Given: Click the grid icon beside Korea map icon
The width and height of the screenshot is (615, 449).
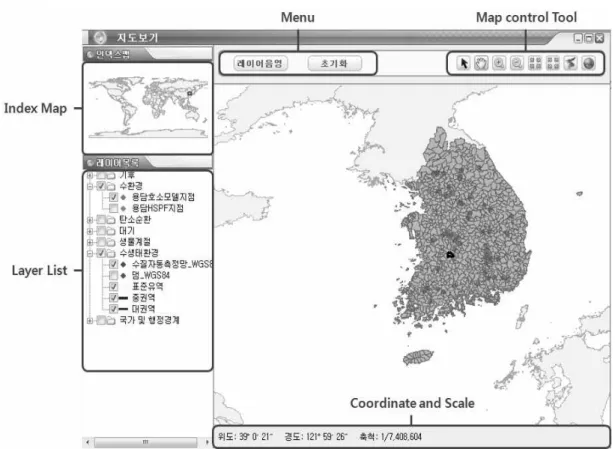Looking at the screenshot, I should point(553,63).
